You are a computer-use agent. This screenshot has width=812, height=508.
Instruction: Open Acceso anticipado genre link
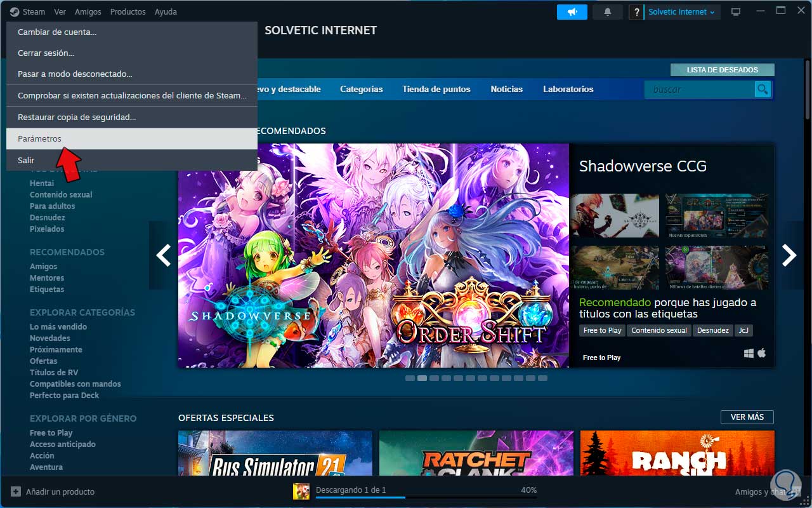63,444
